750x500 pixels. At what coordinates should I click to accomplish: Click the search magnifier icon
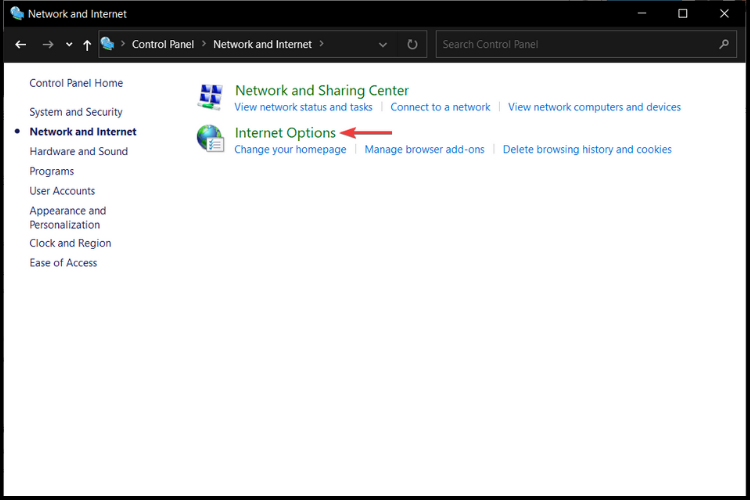[x=724, y=44]
